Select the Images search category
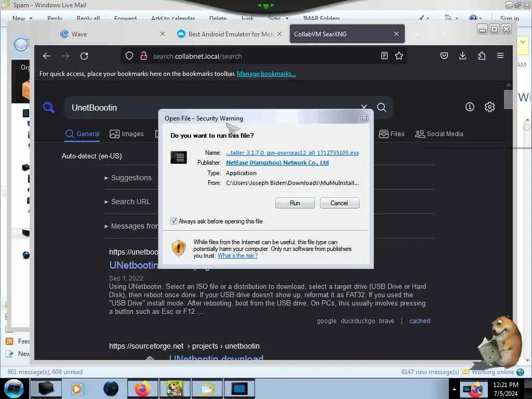Viewport: 532px width, 399px height. click(127, 134)
